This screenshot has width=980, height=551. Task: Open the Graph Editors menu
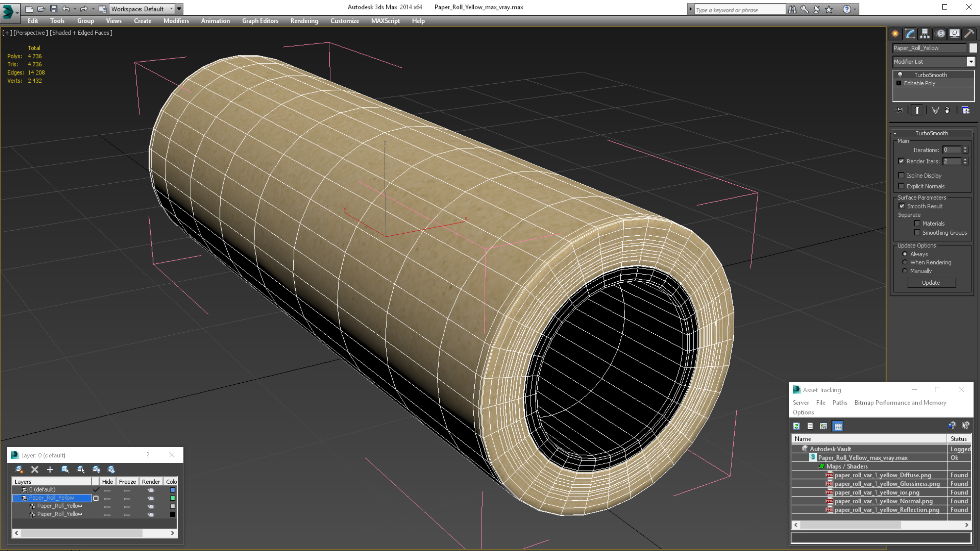[260, 21]
